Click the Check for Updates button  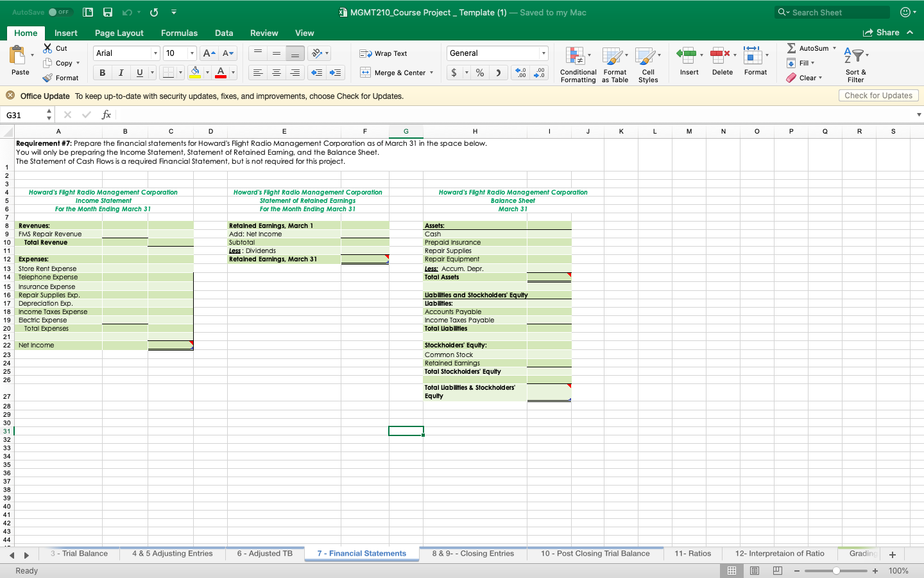[x=878, y=95]
